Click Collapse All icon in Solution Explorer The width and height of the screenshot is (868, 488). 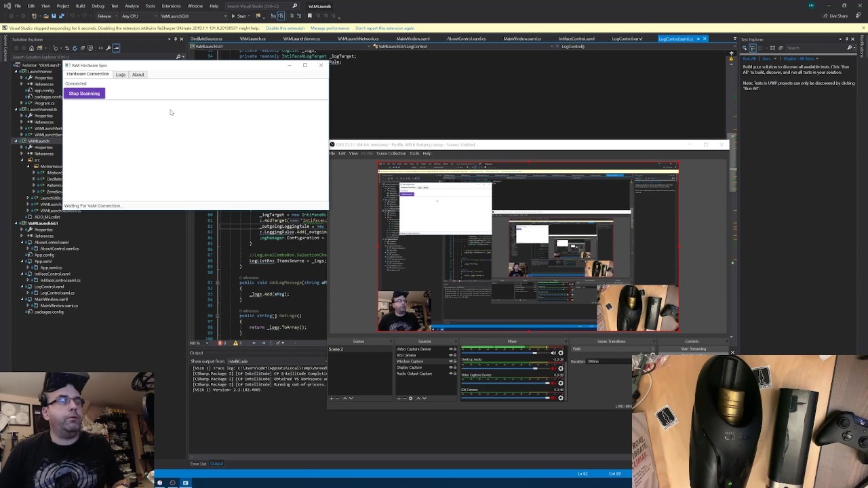coord(83,48)
